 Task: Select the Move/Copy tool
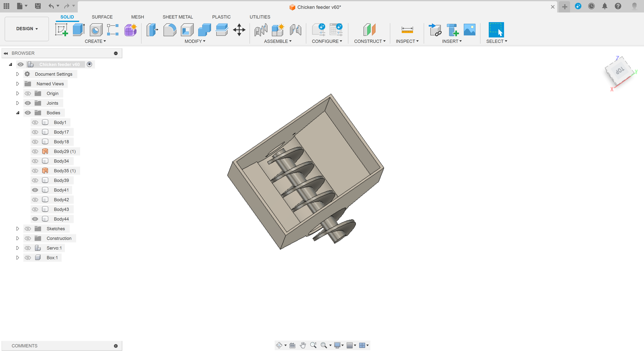239,30
